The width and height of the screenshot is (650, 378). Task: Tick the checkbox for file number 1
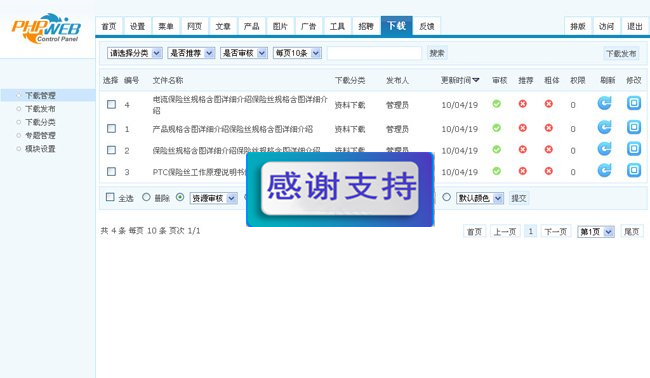(x=112, y=128)
